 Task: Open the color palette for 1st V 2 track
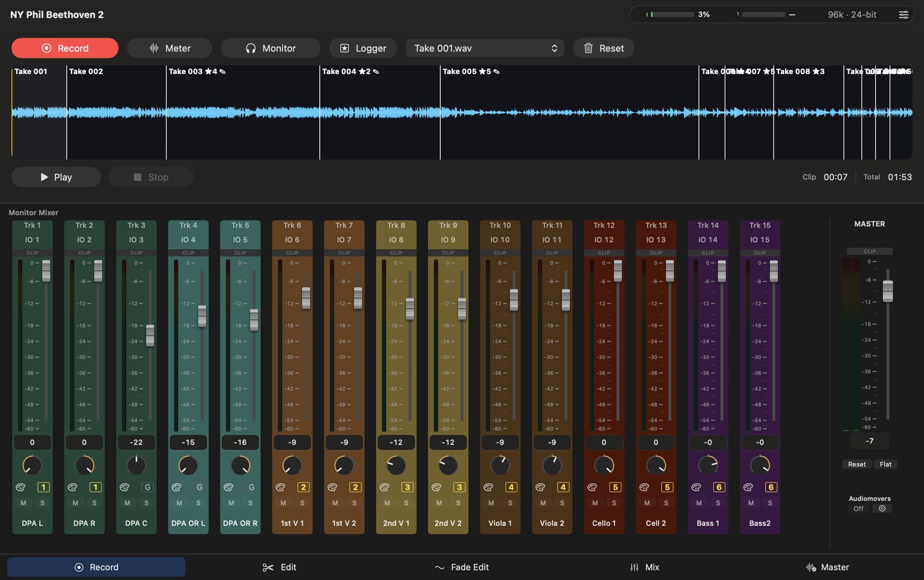click(332, 487)
